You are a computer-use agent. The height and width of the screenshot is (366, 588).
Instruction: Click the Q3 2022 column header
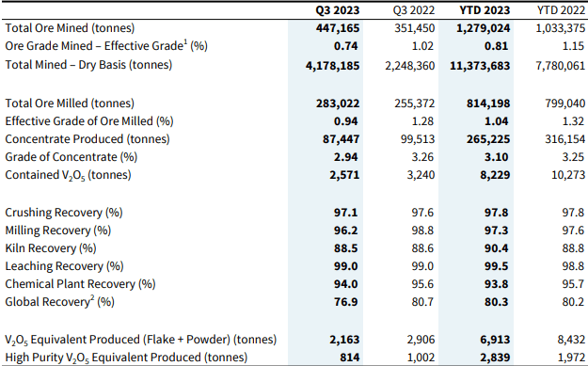point(414,10)
